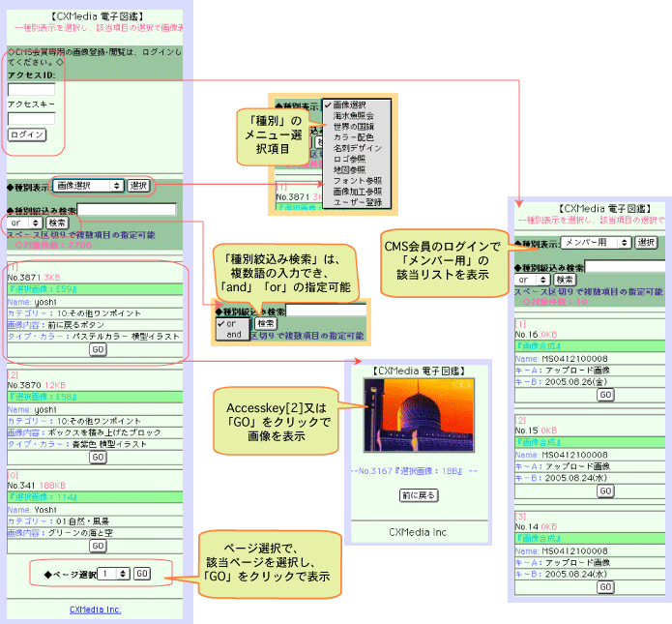The width and height of the screenshot is (672, 624).
Task: Click 検索 button above 対象件数:10
Action: point(565,280)
